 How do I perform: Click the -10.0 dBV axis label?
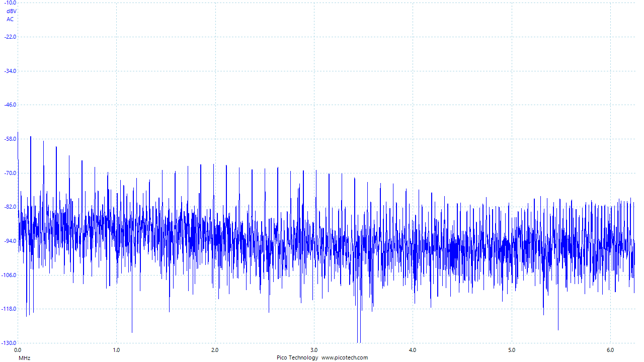(10, 3)
